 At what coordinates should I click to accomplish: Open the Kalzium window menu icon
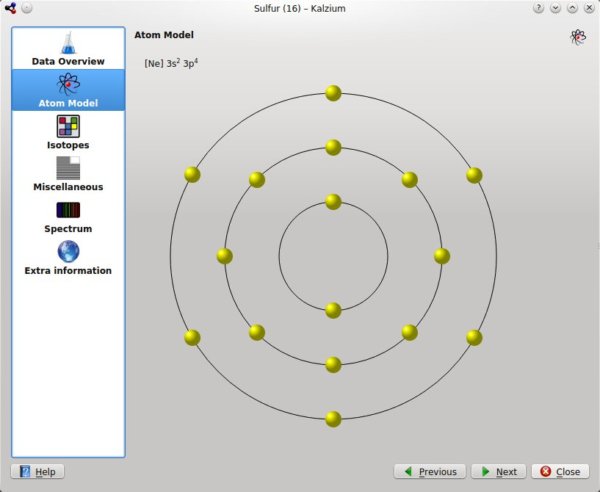point(10,8)
